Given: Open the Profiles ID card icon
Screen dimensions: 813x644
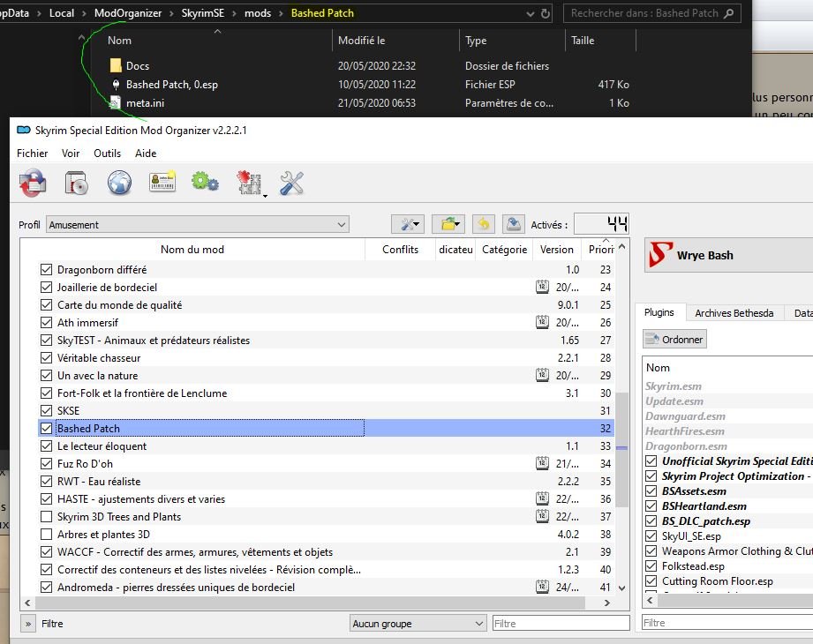Looking at the screenshot, I should pos(162,182).
